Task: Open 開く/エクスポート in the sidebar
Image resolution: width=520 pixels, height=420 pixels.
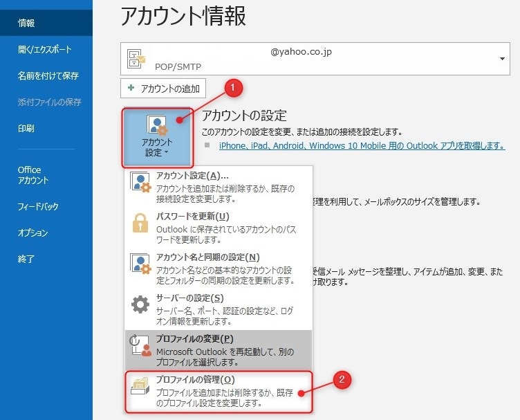Action: coord(45,50)
